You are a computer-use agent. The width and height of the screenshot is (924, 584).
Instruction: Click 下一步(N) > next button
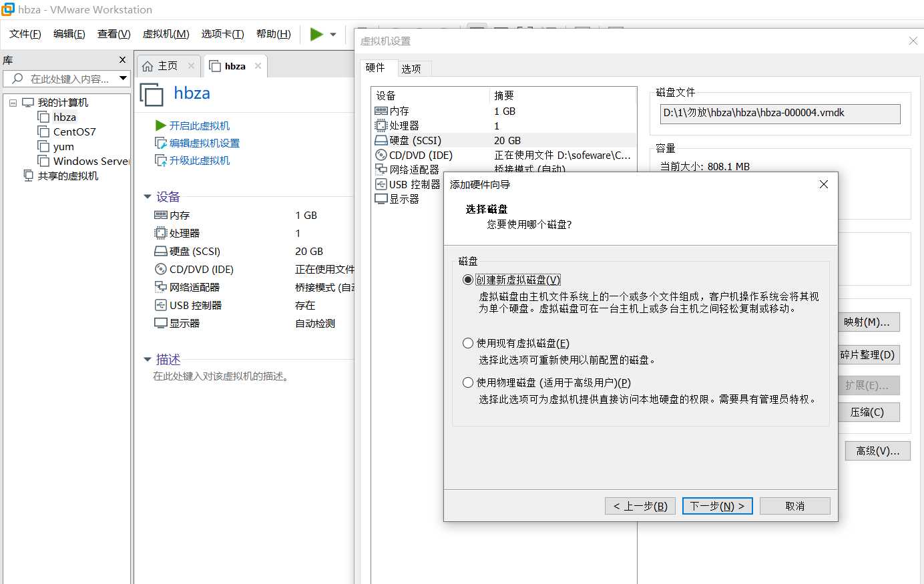pos(718,506)
